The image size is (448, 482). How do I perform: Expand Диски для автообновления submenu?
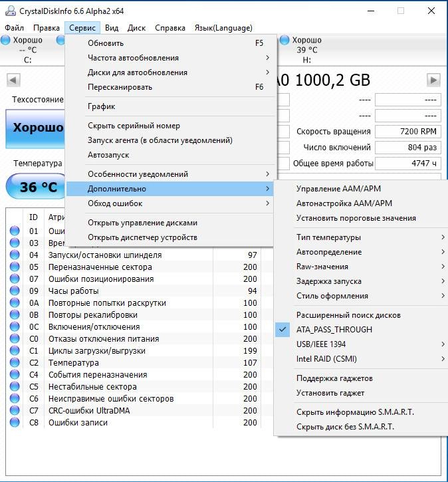(170, 72)
